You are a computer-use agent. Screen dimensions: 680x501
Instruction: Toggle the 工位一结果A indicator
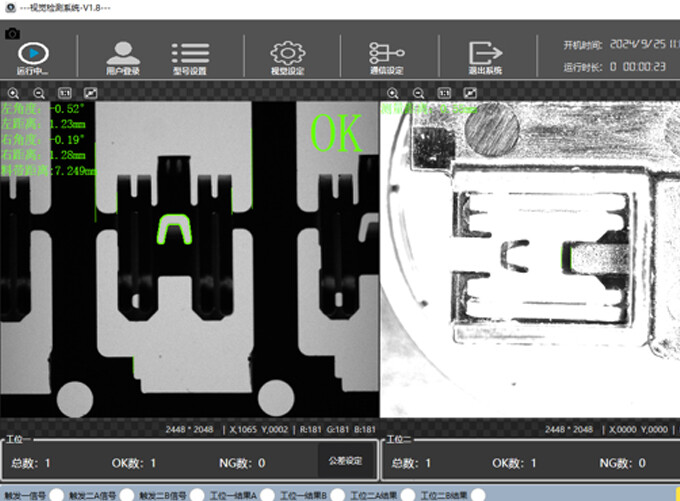coord(265,495)
